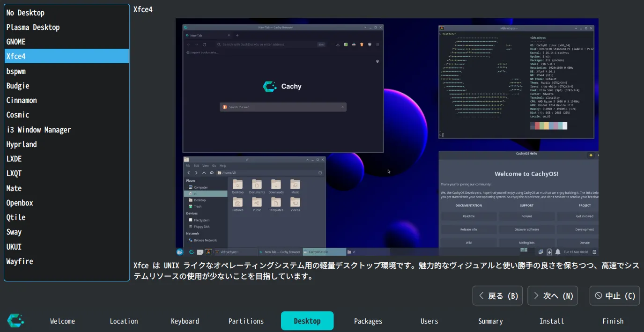This screenshot has height=332, width=644.
Task: View the Summary step
Action: click(x=490, y=321)
